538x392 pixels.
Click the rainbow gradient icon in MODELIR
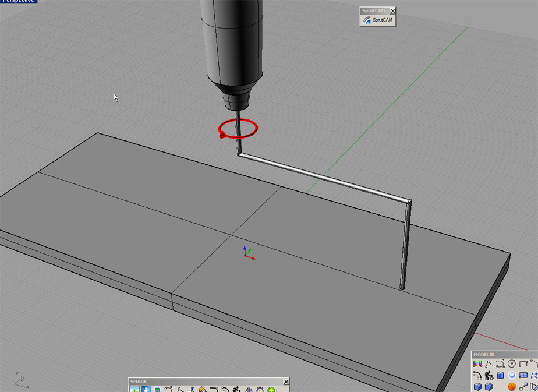(x=477, y=364)
